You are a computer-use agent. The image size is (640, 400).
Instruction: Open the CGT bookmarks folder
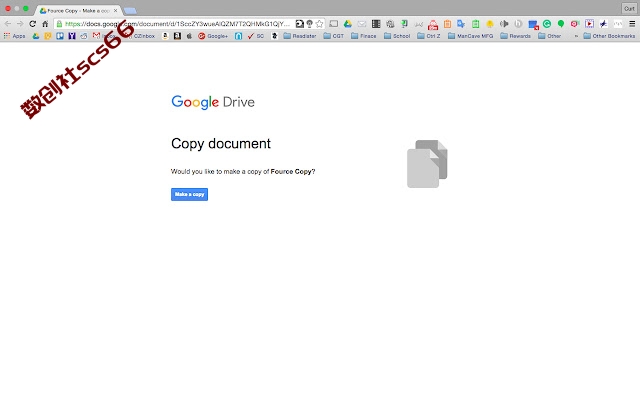pos(334,36)
